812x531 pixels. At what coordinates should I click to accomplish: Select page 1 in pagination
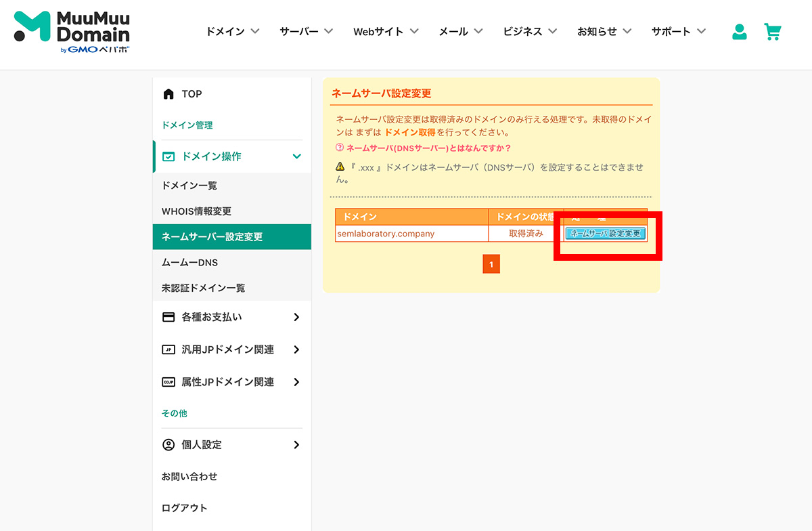coord(491,263)
